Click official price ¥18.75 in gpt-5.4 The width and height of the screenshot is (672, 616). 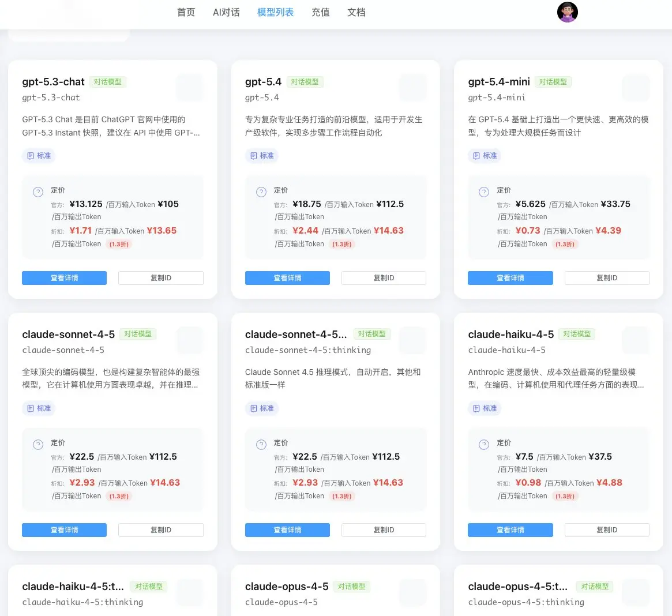click(307, 204)
